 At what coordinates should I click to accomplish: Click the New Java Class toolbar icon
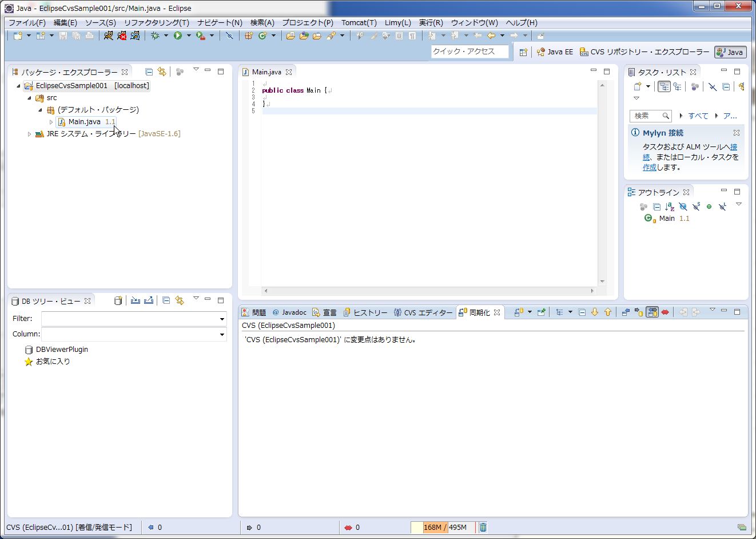click(x=262, y=35)
